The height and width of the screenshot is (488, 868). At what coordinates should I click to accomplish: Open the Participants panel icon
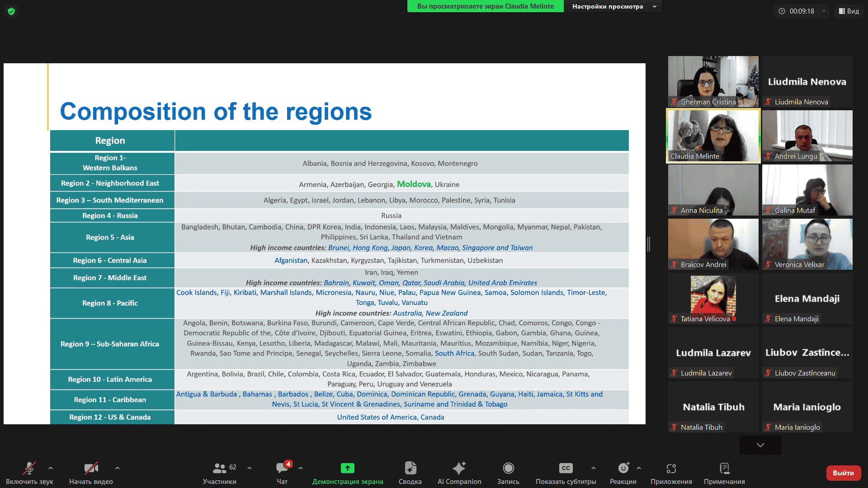pos(220,469)
